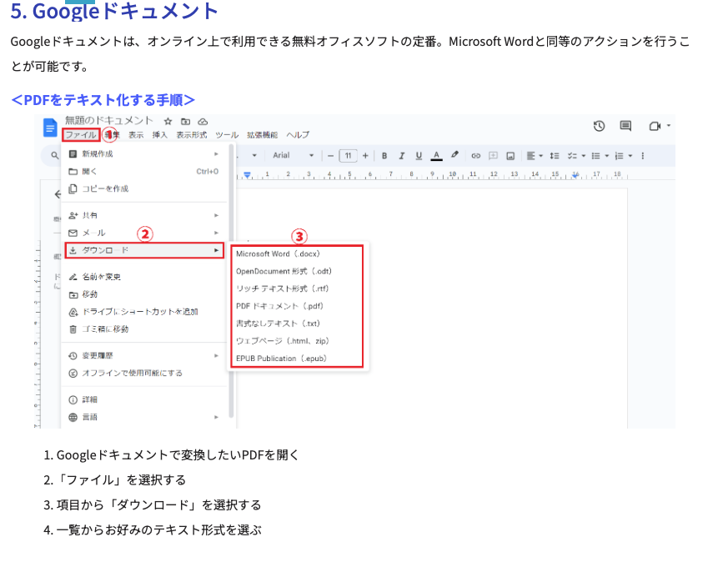Open the comments panel icon
728x562 pixels.
point(625,124)
